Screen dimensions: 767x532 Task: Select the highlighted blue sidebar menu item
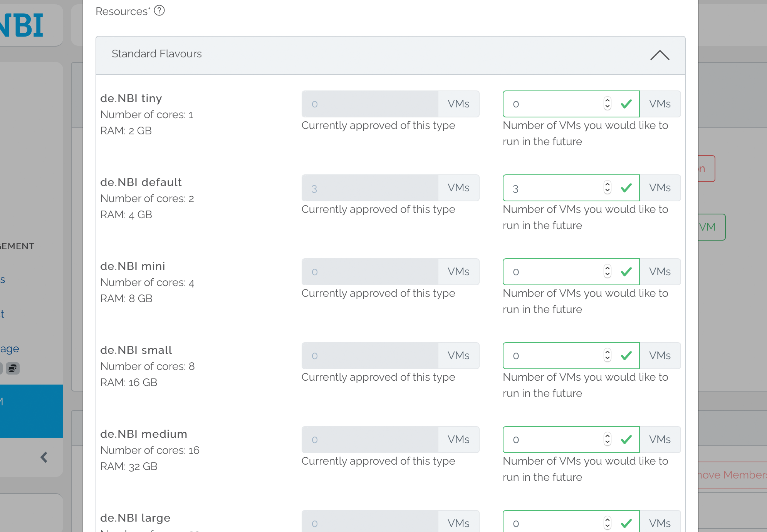32,411
